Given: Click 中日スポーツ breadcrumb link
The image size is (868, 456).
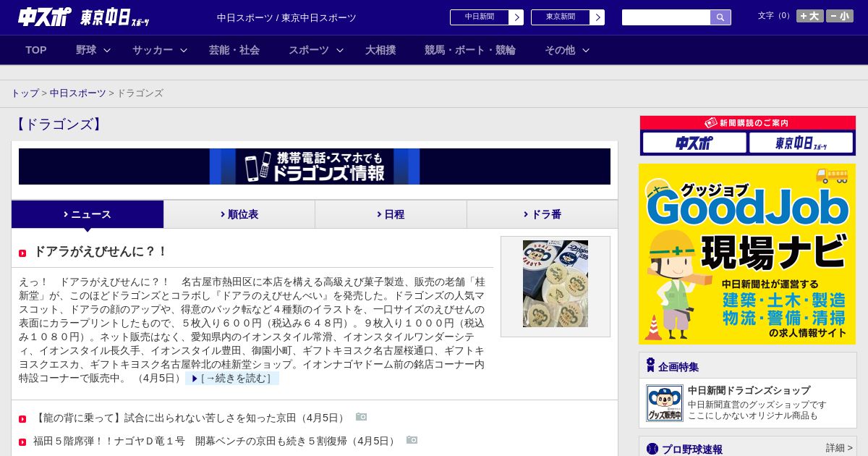Looking at the screenshot, I should pyautogui.click(x=78, y=93).
